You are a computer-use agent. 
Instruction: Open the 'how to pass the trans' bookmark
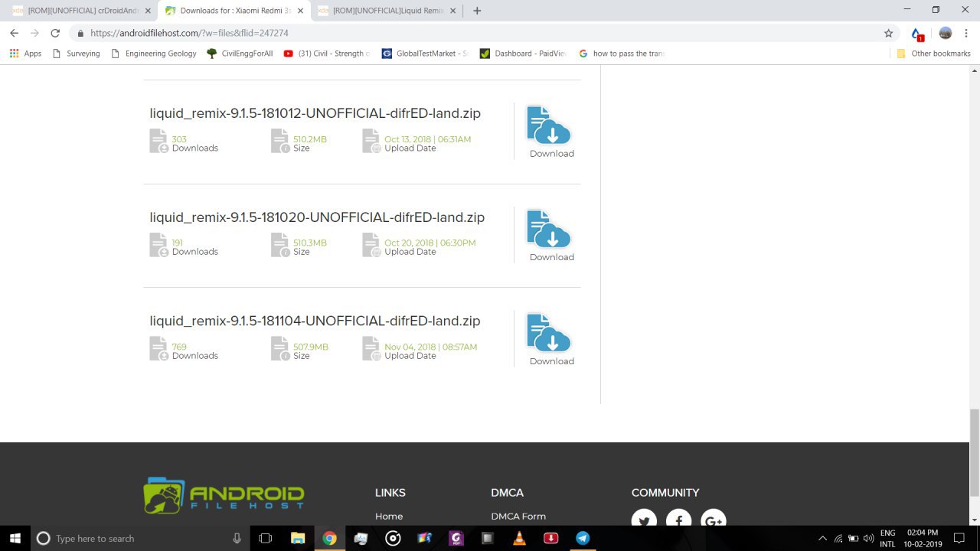[622, 54]
